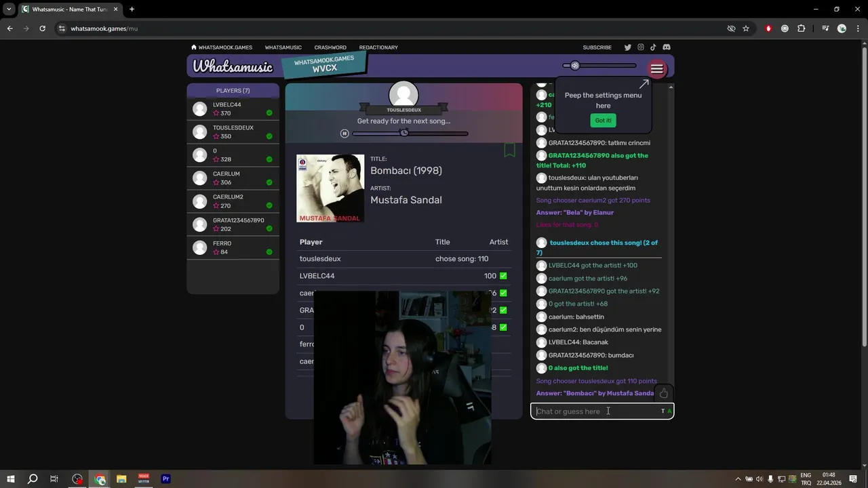868x488 pixels.
Task: Open the WHATSAMUSIC nav item
Action: [283, 47]
